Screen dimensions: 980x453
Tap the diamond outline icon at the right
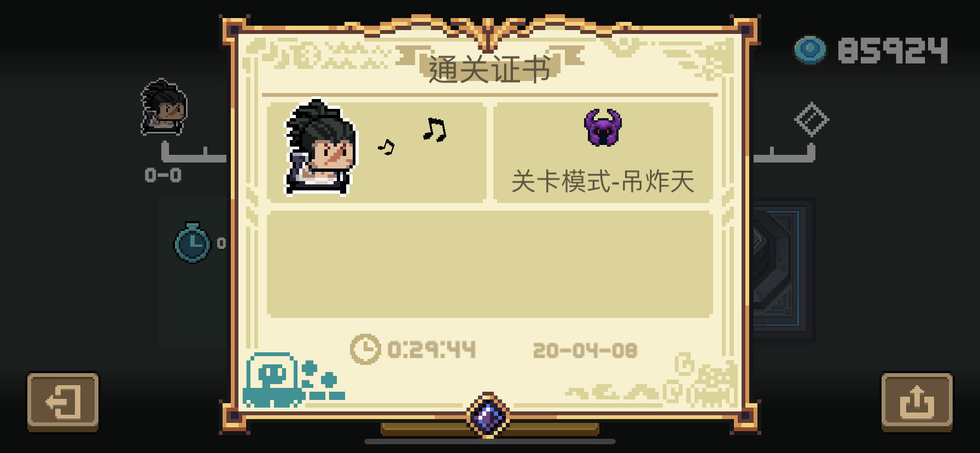[812, 119]
